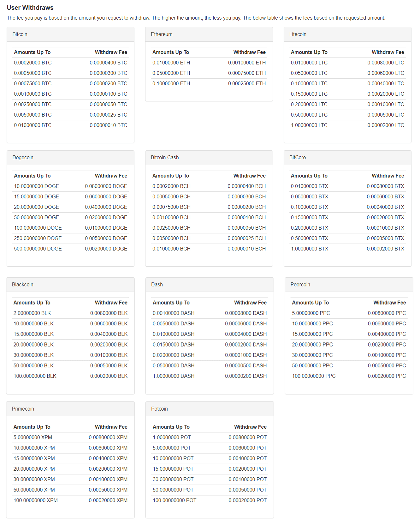Viewport: 420px width, 525px height.
Task: Click the 0.00600000 BLK fee cell
Action: (x=109, y=324)
